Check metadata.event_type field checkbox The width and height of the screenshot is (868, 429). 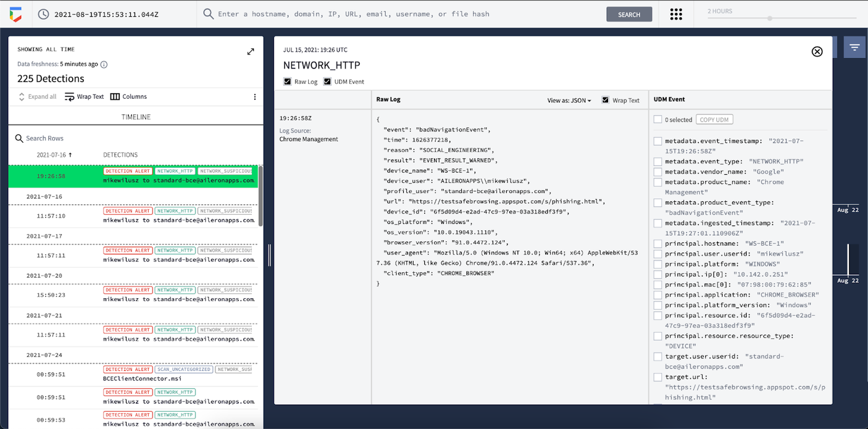click(x=658, y=162)
